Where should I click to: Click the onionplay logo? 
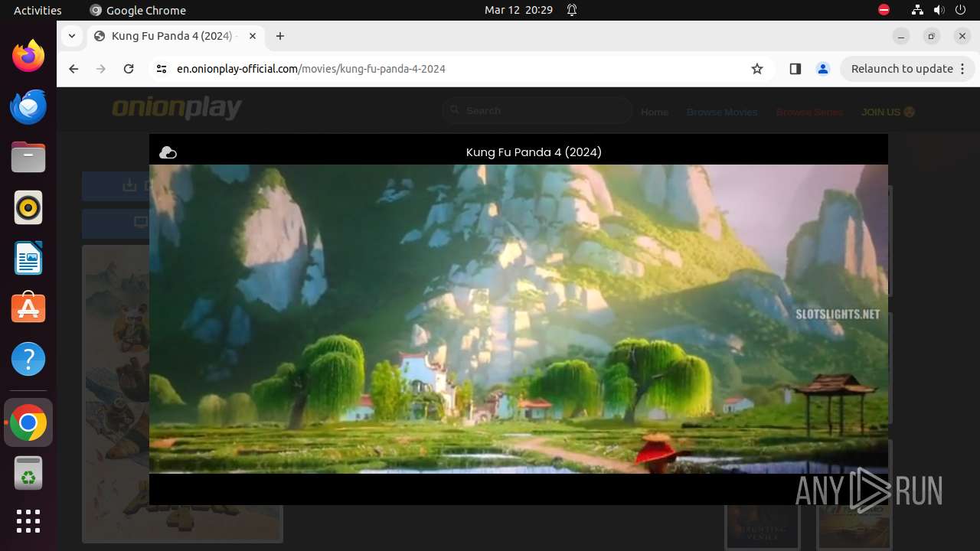(x=177, y=109)
